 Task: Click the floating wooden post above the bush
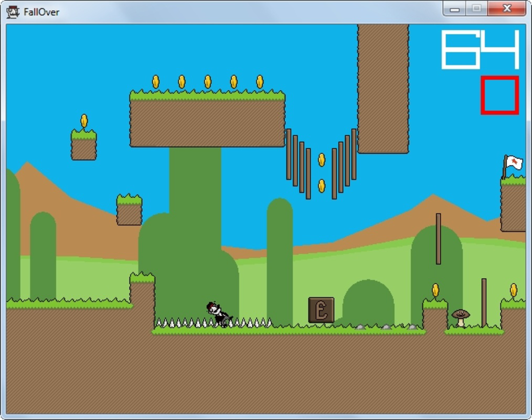coord(439,239)
